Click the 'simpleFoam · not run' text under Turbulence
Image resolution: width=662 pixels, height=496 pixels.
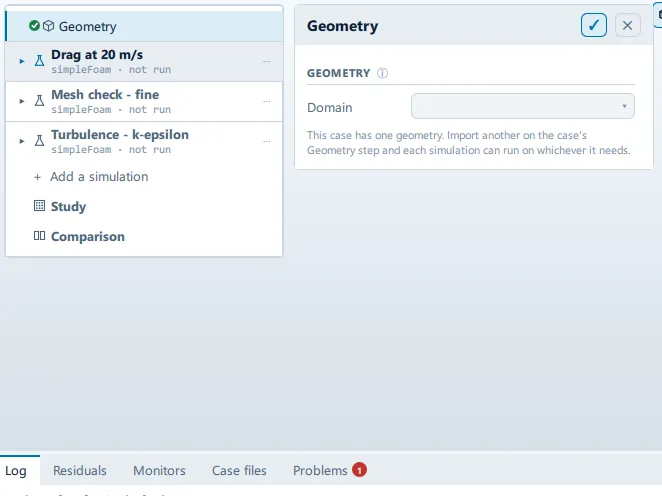click(x=111, y=149)
